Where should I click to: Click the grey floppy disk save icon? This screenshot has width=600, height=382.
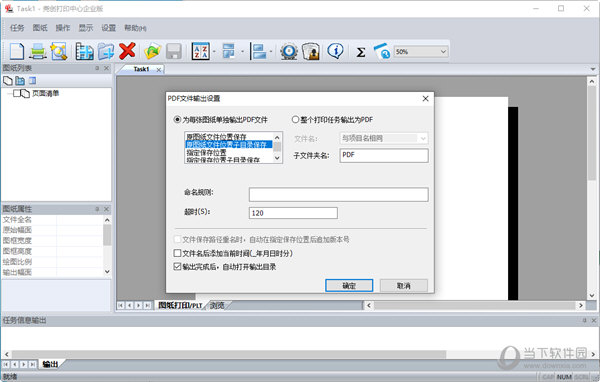click(174, 51)
